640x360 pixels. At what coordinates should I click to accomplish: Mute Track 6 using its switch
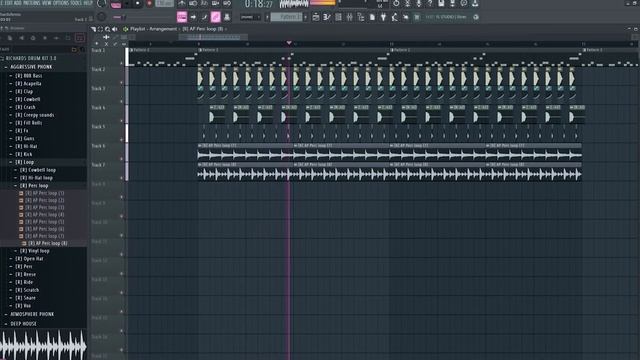coord(122,159)
